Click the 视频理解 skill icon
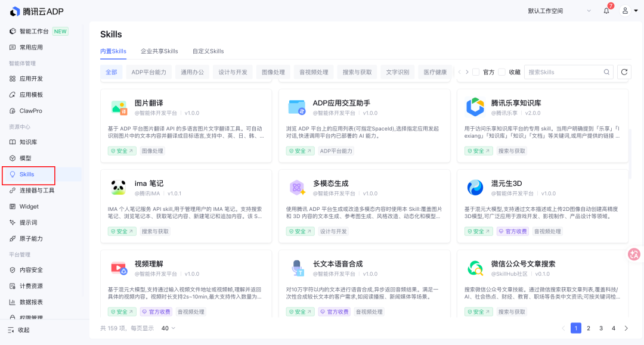Image resolution: width=644 pixels, height=345 pixels. (119, 268)
